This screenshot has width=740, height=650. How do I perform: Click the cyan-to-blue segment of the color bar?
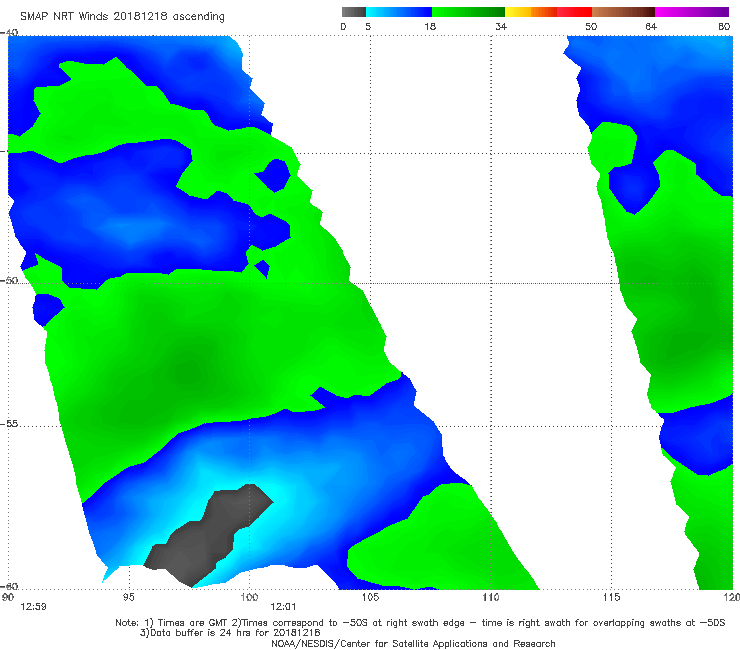398,12
